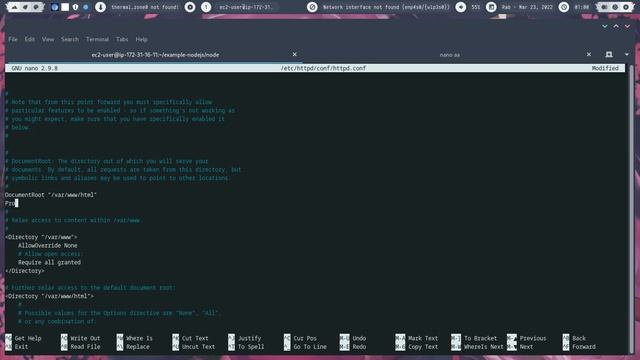The image size is (640, 360).
Task: Click the Get Help shortcut label
Action: coord(28,338)
